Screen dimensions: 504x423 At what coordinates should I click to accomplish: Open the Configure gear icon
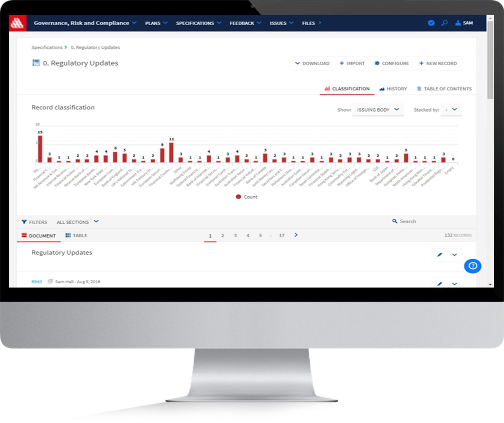tap(377, 63)
